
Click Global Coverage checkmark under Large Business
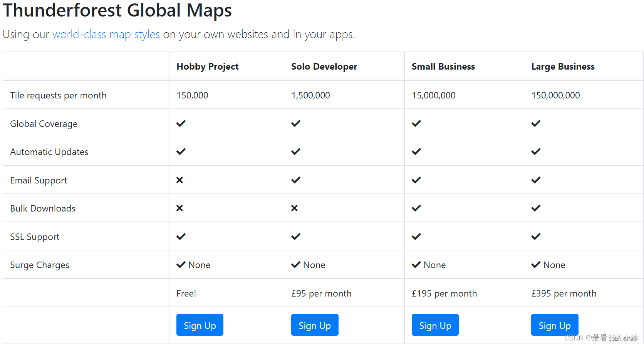click(536, 123)
